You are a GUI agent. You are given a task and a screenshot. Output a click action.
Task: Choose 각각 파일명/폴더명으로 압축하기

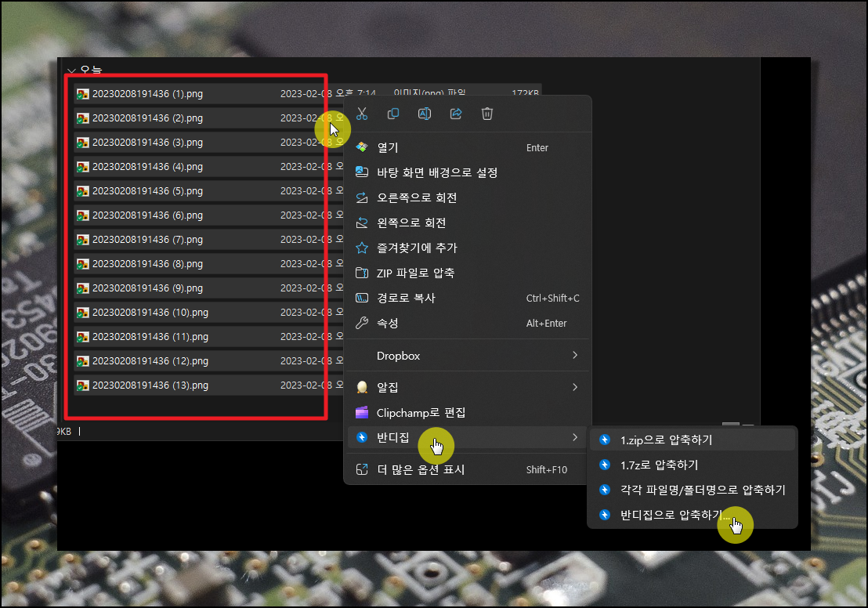[x=693, y=490]
